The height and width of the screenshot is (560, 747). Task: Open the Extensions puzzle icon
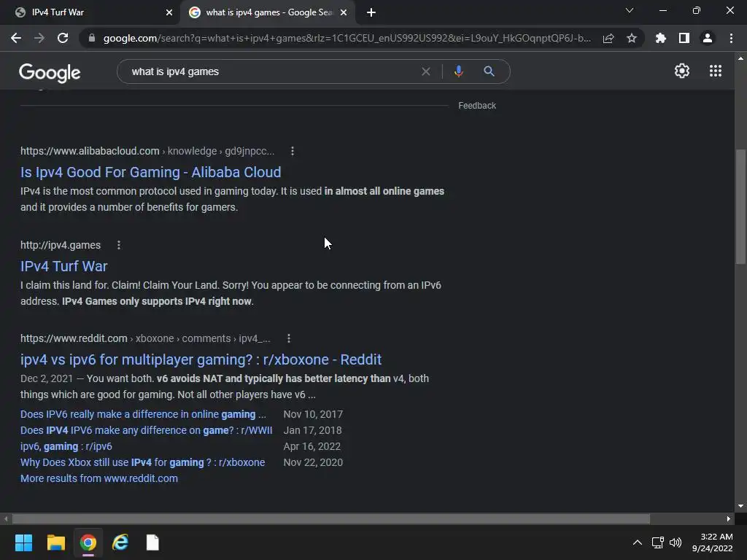coord(661,38)
